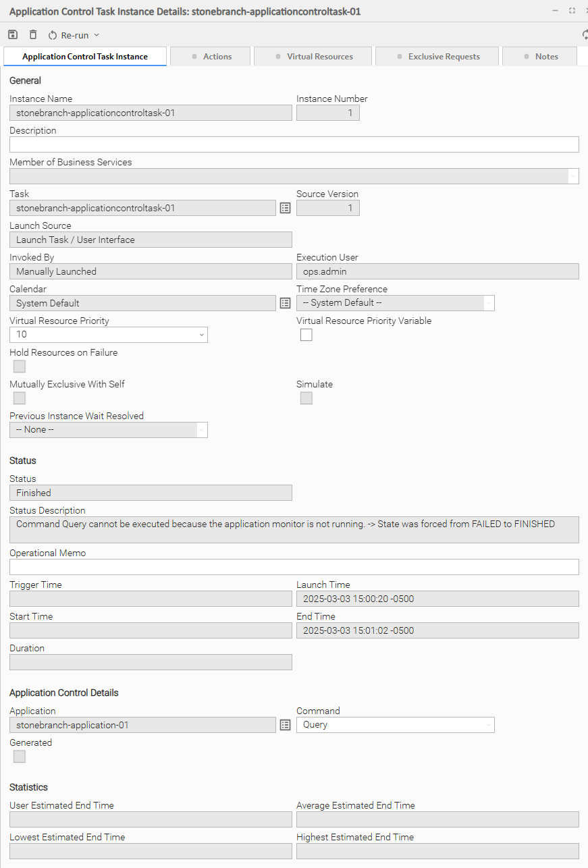Toggle Mutually Exclusive With Self checkbox
Viewport: 588px width, 868px height.
20,398
